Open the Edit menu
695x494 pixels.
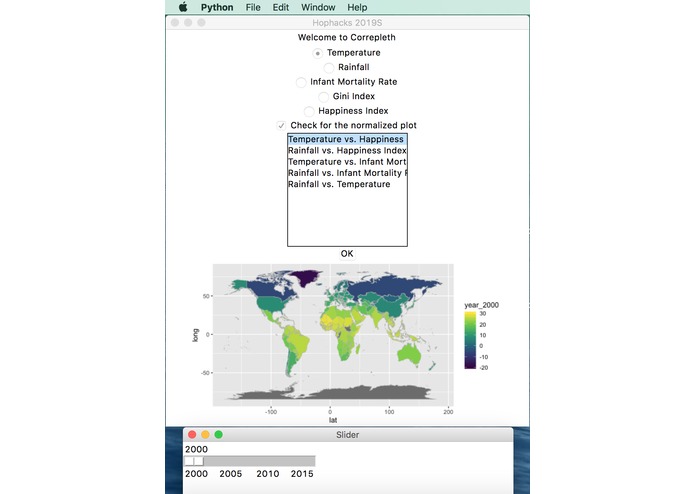pyautogui.click(x=281, y=8)
